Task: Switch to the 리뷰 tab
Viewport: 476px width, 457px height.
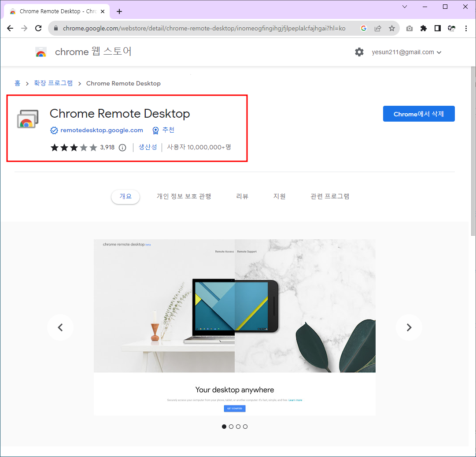Action: (242, 197)
